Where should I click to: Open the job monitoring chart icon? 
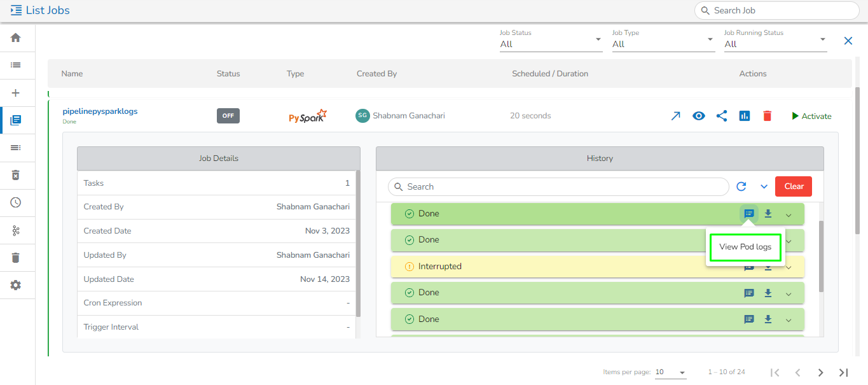pyautogui.click(x=745, y=116)
